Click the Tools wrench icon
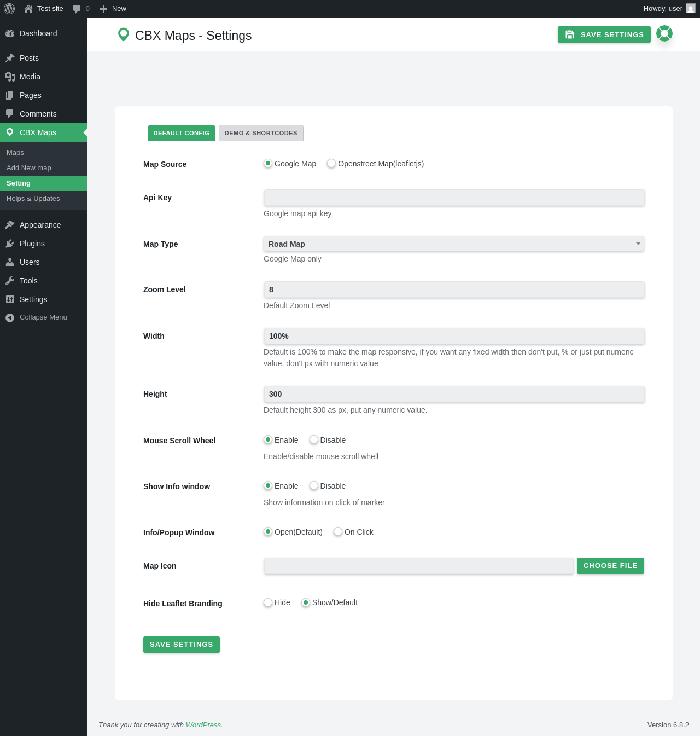 [10, 281]
